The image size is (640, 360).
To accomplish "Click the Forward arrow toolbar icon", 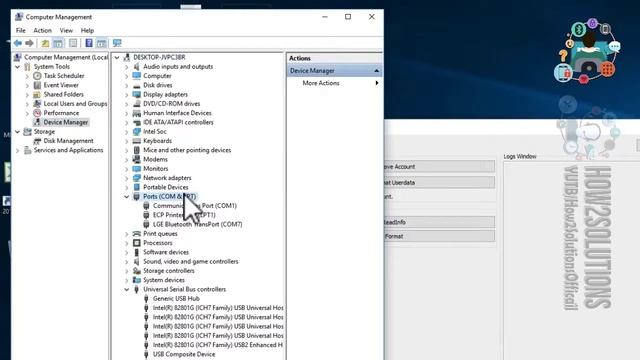I will click(x=29, y=43).
